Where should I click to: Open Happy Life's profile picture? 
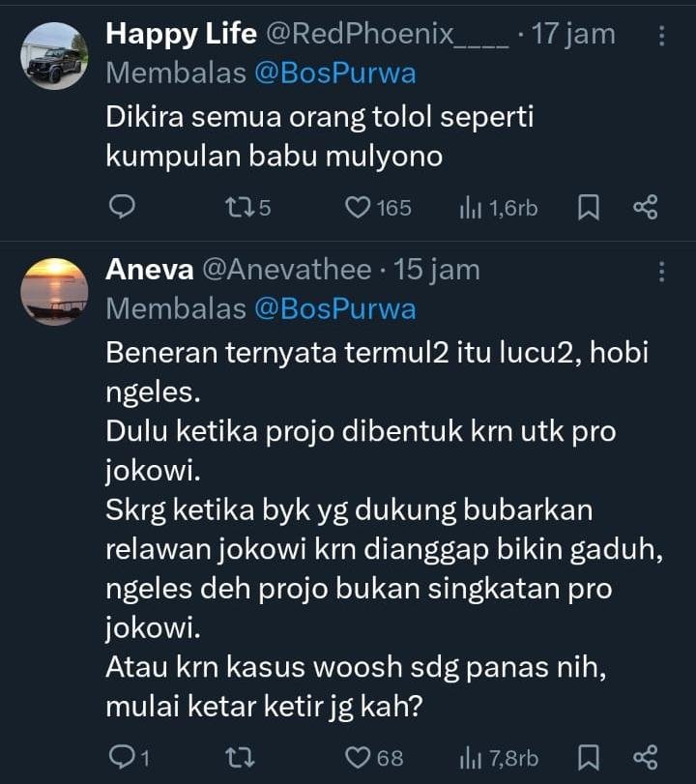[54, 55]
